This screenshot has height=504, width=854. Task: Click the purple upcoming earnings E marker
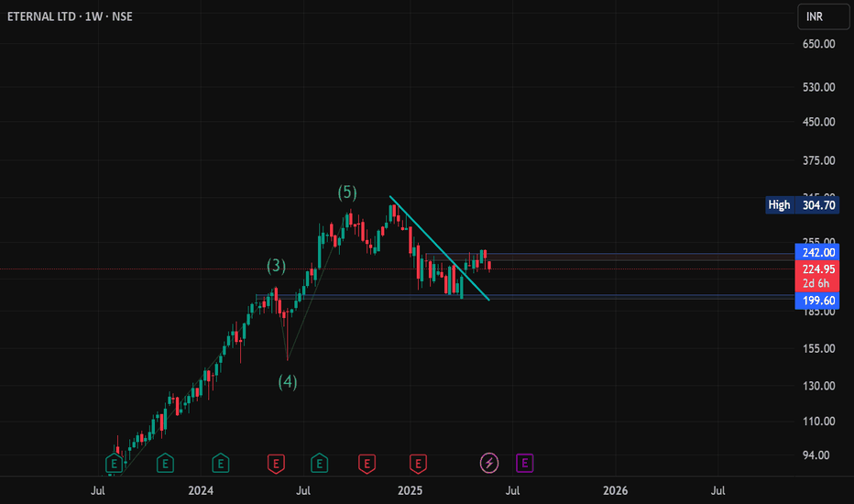524,463
